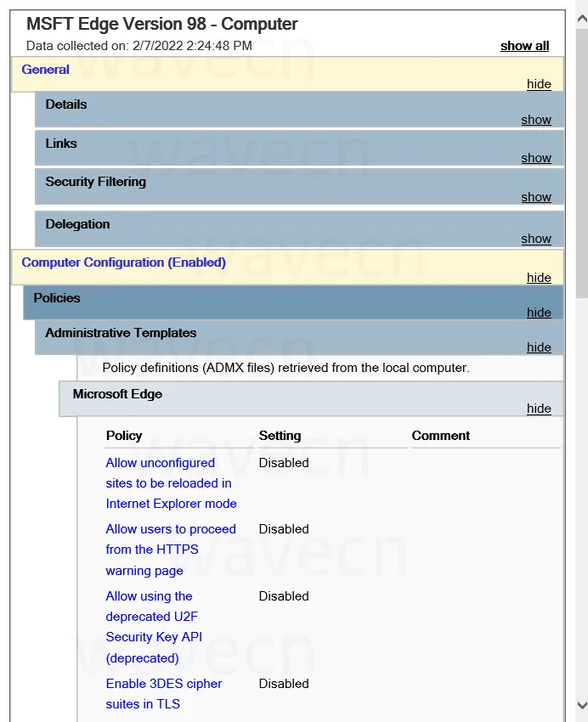Screen dimensions: 588x722
Task: Collapse the Policies section
Action: [539, 313]
